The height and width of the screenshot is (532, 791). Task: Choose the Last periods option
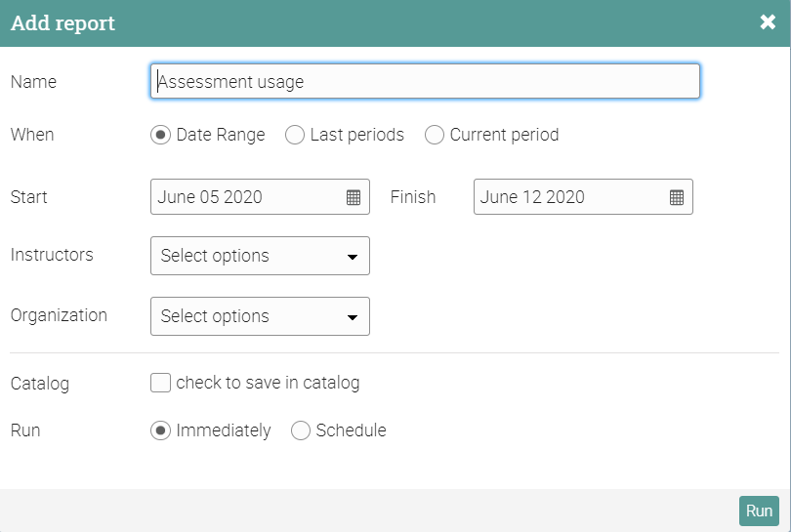(295, 135)
